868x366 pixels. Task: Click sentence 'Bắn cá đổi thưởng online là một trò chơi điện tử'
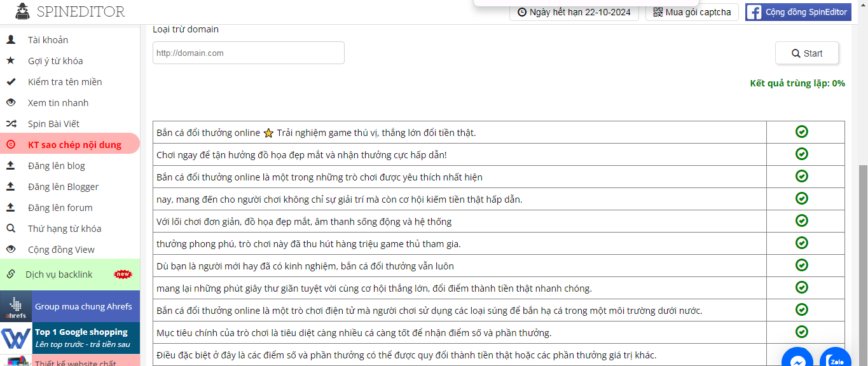coord(429,311)
